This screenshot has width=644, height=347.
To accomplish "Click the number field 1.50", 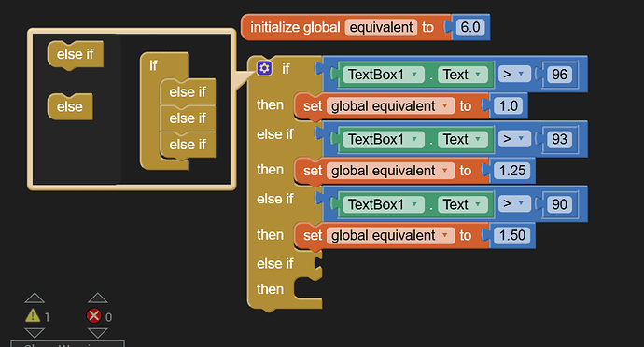I will click(x=512, y=235).
